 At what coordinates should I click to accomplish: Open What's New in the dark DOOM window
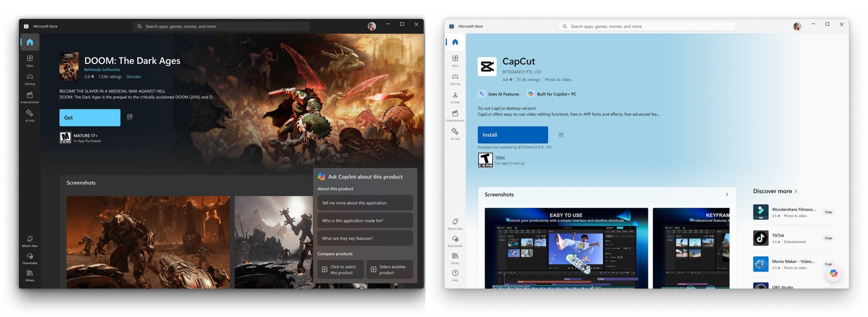tap(30, 241)
